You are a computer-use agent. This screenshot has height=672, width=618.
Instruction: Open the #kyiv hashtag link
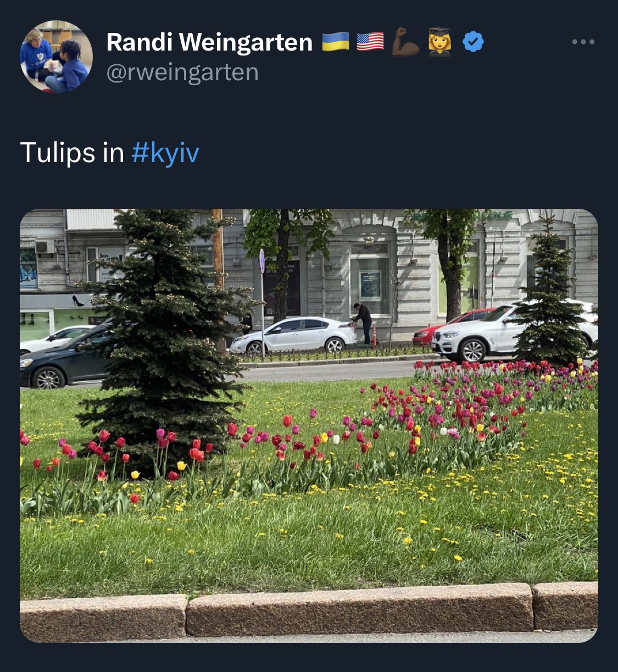(x=165, y=153)
